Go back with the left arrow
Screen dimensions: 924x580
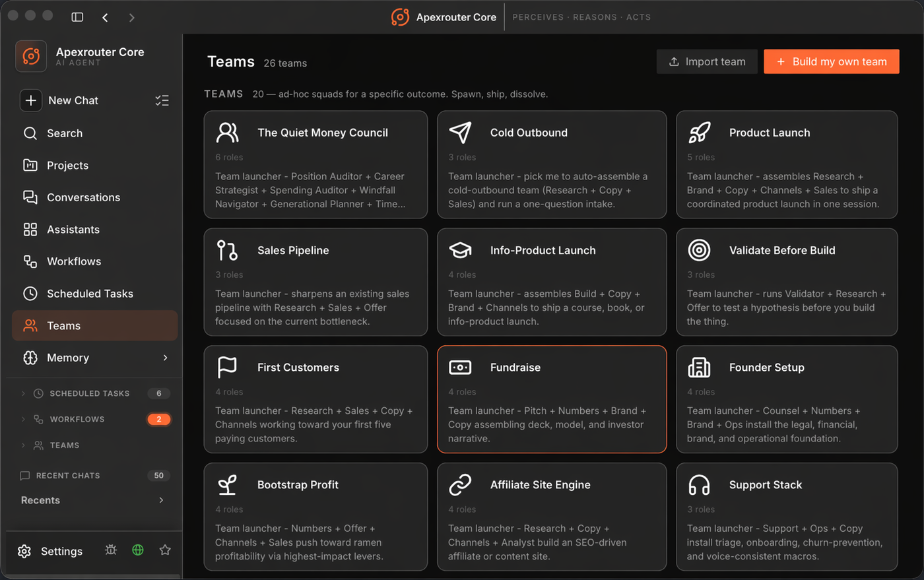(x=105, y=17)
